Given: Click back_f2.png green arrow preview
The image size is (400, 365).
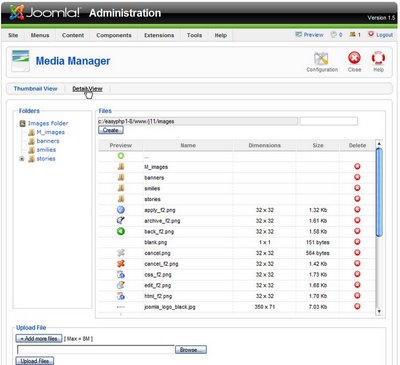Looking at the screenshot, I should tap(121, 231).
